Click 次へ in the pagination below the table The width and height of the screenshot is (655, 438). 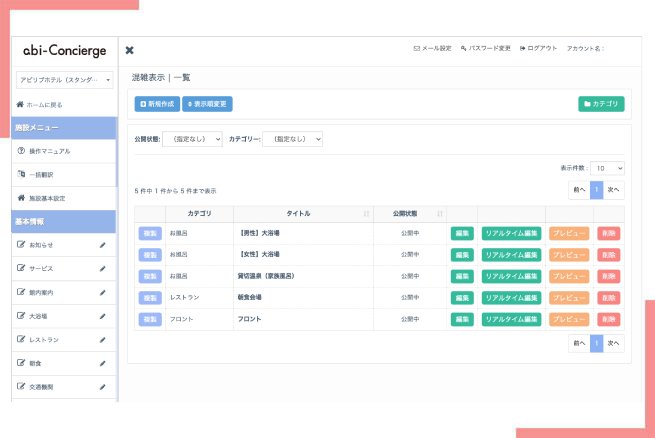pos(614,343)
